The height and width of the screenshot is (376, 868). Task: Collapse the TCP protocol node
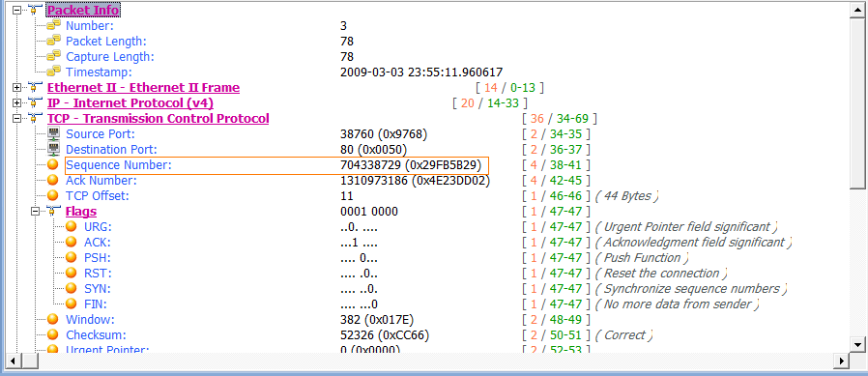point(16,119)
